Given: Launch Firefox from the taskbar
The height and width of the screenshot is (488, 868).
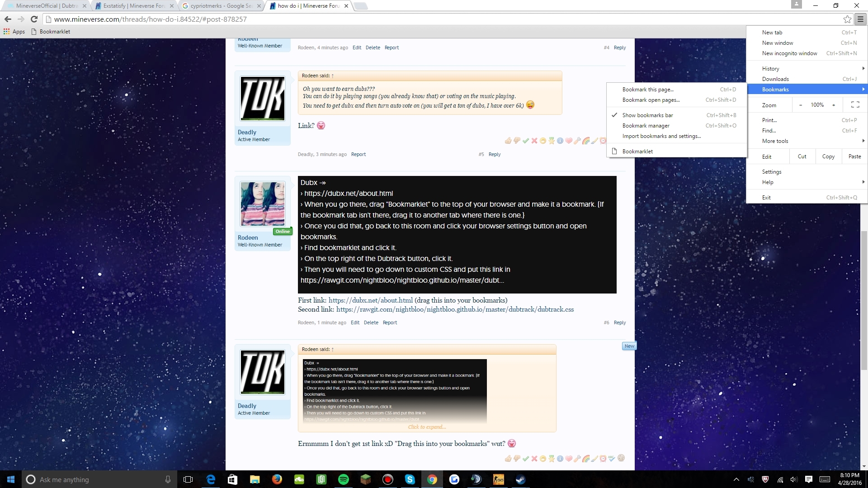Looking at the screenshot, I should click(x=277, y=479).
